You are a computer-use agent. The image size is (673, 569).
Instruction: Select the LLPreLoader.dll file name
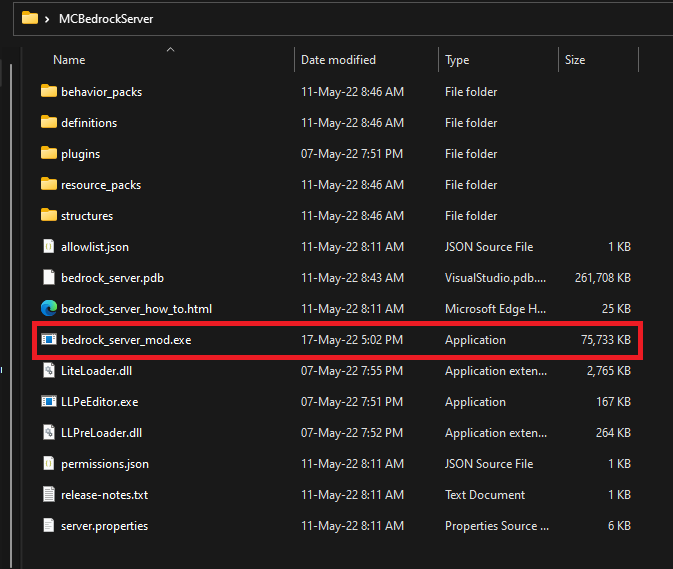(x=101, y=433)
